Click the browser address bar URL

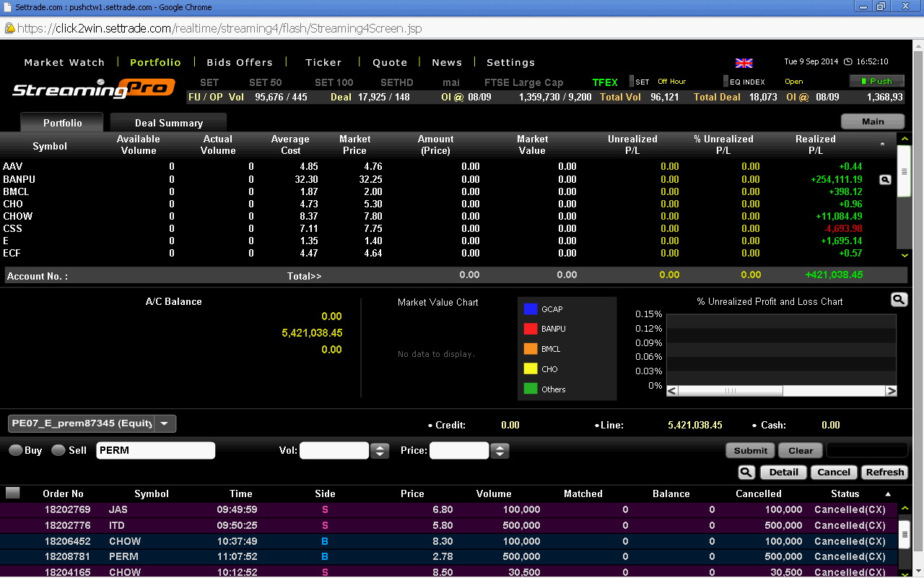[x=219, y=28]
